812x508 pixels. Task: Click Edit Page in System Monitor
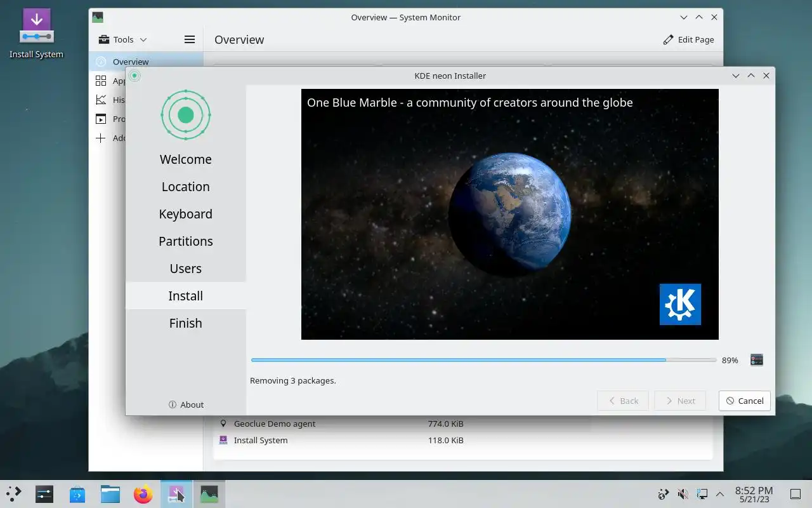688,39
